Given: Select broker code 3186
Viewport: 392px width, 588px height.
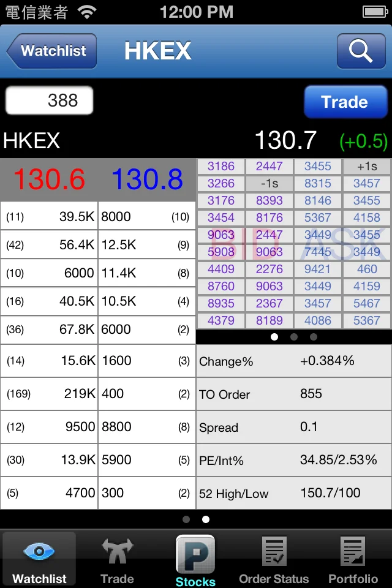Looking at the screenshot, I should point(221,166).
